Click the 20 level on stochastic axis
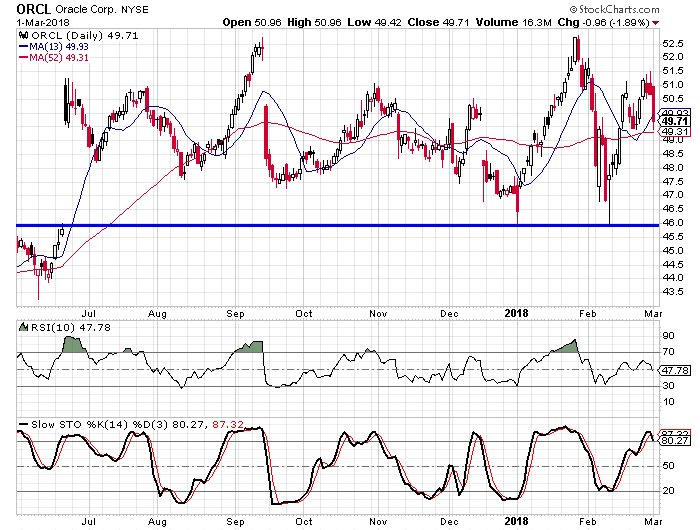This screenshot has width=700, height=530. [x=669, y=491]
